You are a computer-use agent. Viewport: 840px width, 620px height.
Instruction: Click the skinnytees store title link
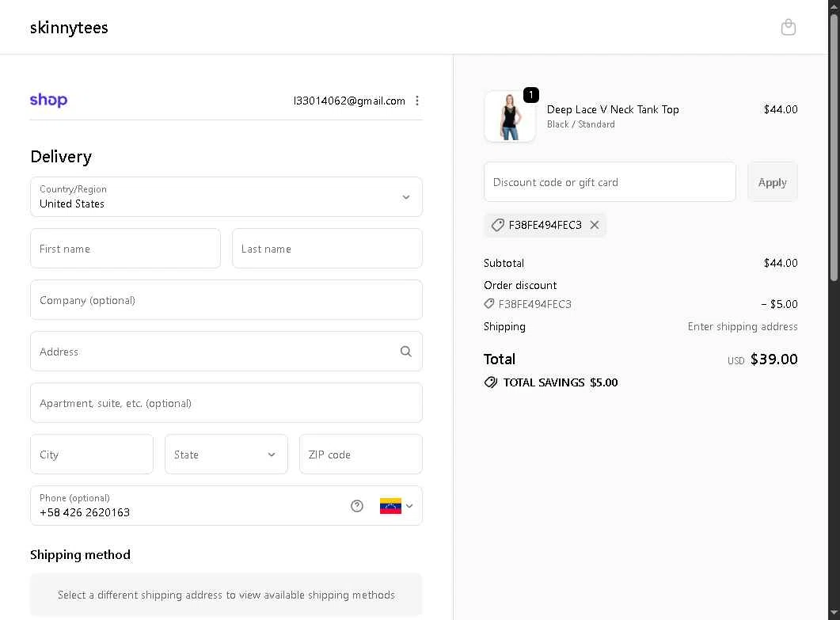[69, 28]
